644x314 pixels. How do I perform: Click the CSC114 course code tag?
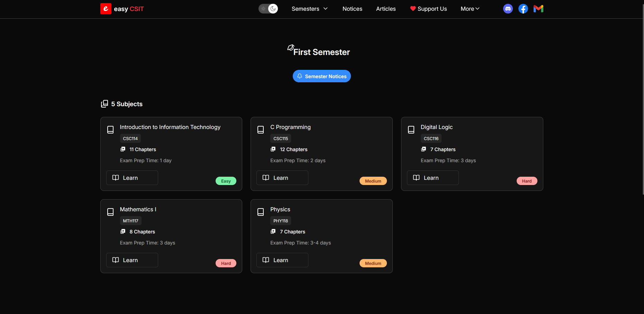[x=130, y=138]
